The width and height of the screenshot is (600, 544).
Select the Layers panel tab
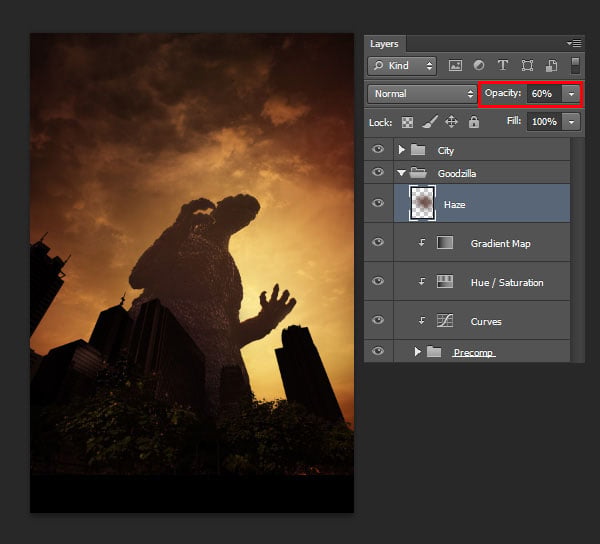pyautogui.click(x=384, y=44)
